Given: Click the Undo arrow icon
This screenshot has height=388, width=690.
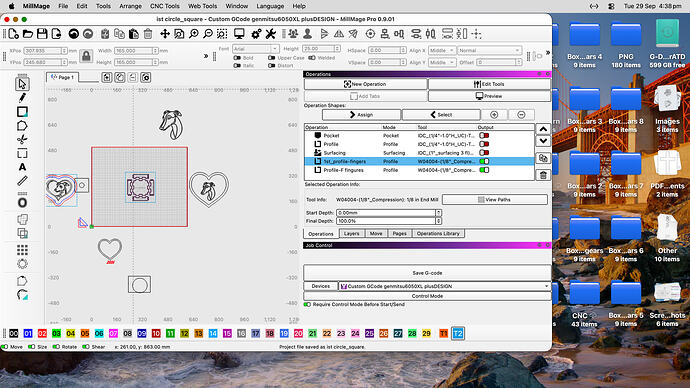Looking at the screenshot, I should (73, 34).
